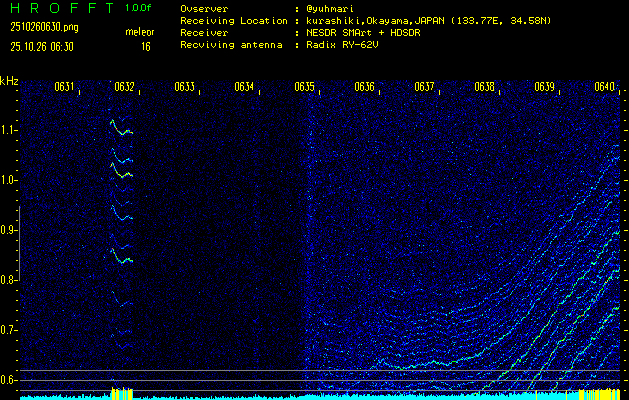This screenshot has width=629, height=400.
Task: Select the yellow meteor label
Action: [x=140, y=32]
